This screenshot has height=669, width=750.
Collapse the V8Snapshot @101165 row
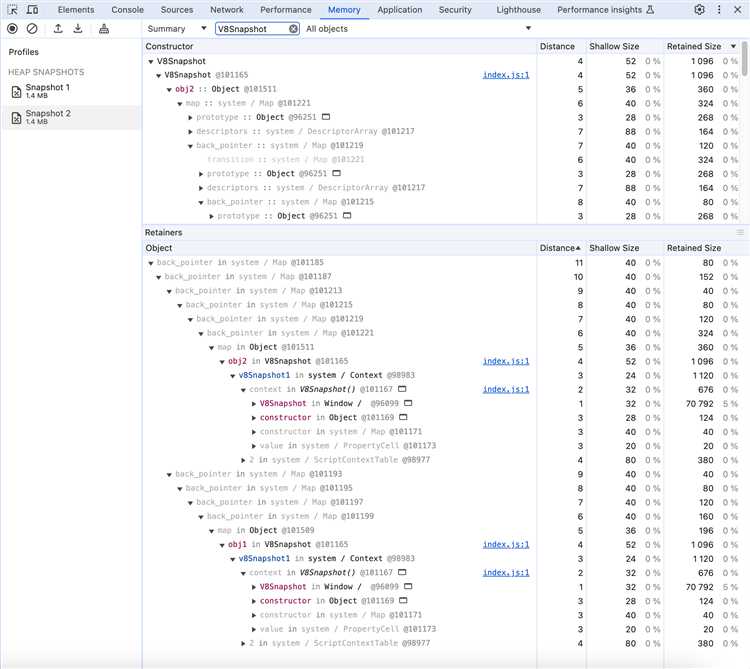click(158, 75)
